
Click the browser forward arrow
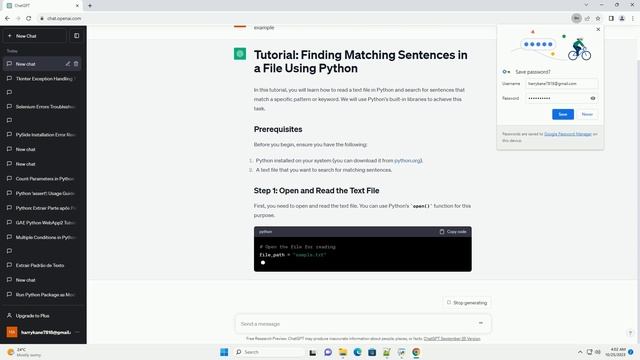coord(18,18)
